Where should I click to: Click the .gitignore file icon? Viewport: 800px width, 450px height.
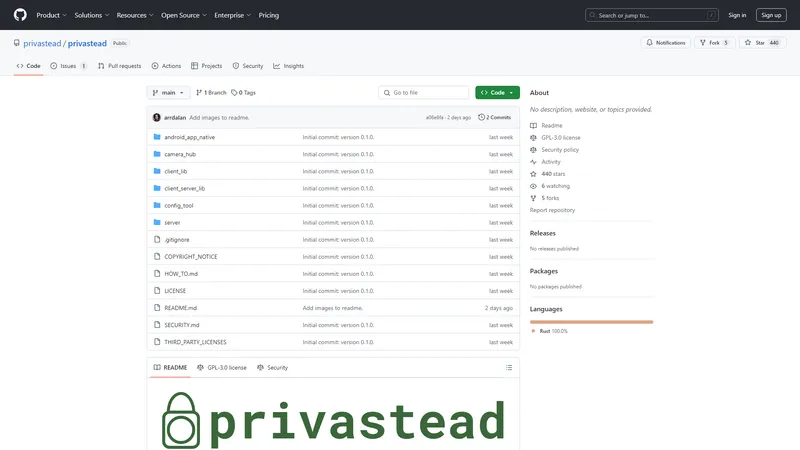[157, 239]
